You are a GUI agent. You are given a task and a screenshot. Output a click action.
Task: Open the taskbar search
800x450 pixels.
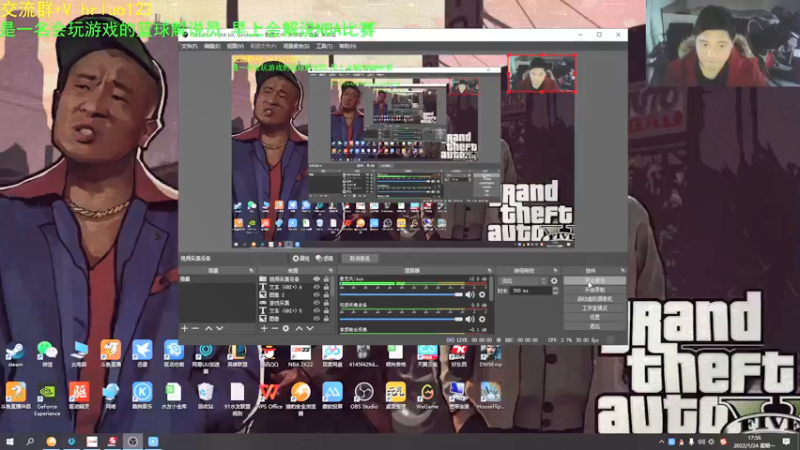click(x=30, y=441)
